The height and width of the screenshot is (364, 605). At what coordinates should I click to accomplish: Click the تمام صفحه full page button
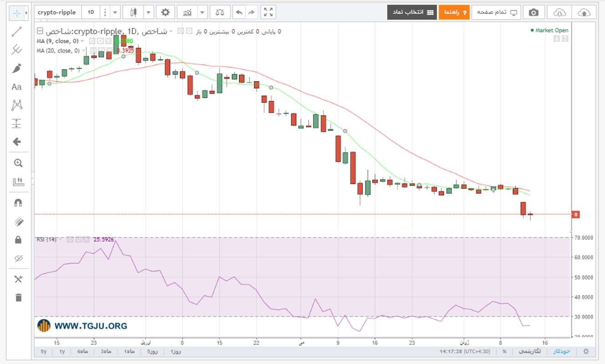point(496,12)
